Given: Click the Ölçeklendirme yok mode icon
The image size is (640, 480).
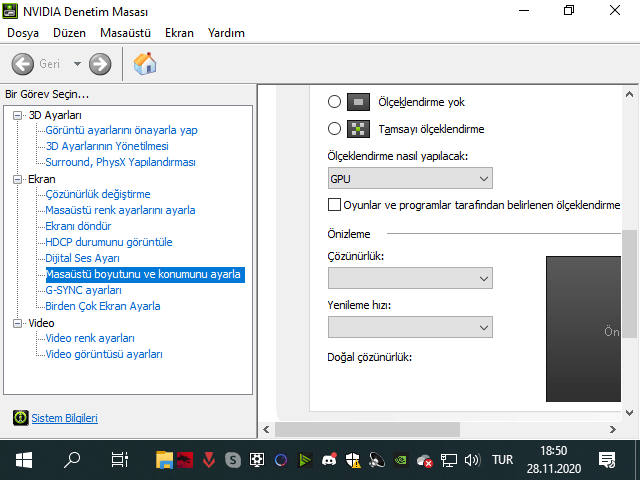Looking at the screenshot, I should coord(358,102).
